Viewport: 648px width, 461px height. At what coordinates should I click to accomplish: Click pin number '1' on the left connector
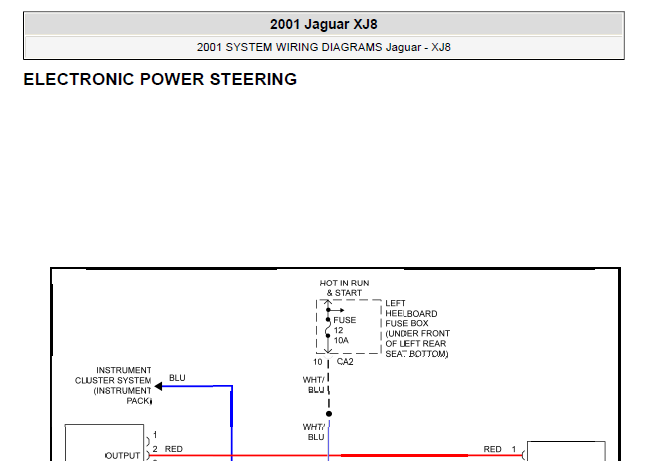coord(155,435)
